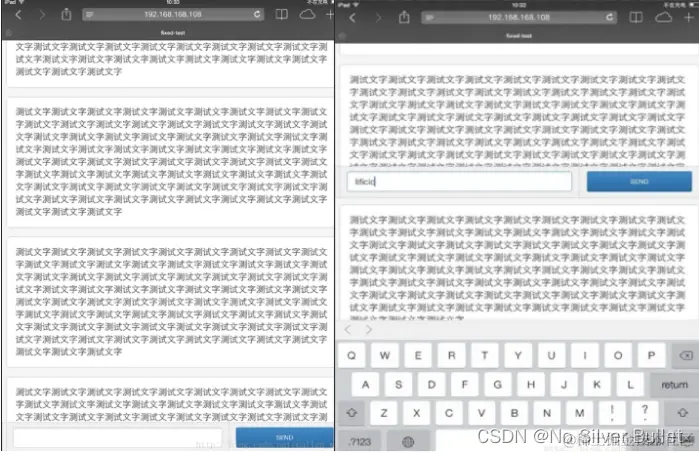Image resolution: width=699 pixels, height=453 pixels.
Task: Tap the Y key
Action: pyautogui.click(x=518, y=355)
